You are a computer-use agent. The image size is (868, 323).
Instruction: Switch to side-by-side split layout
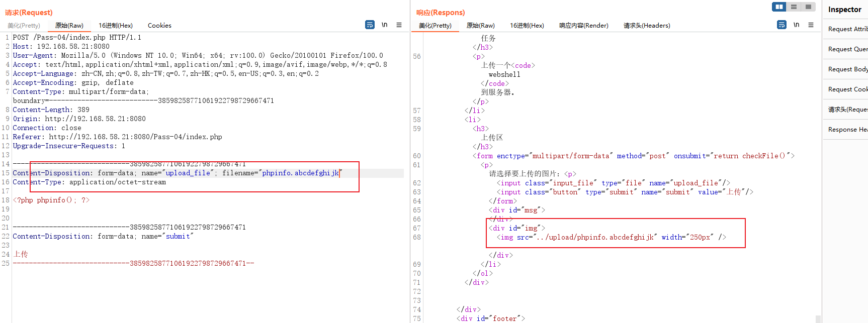pos(779,7)
